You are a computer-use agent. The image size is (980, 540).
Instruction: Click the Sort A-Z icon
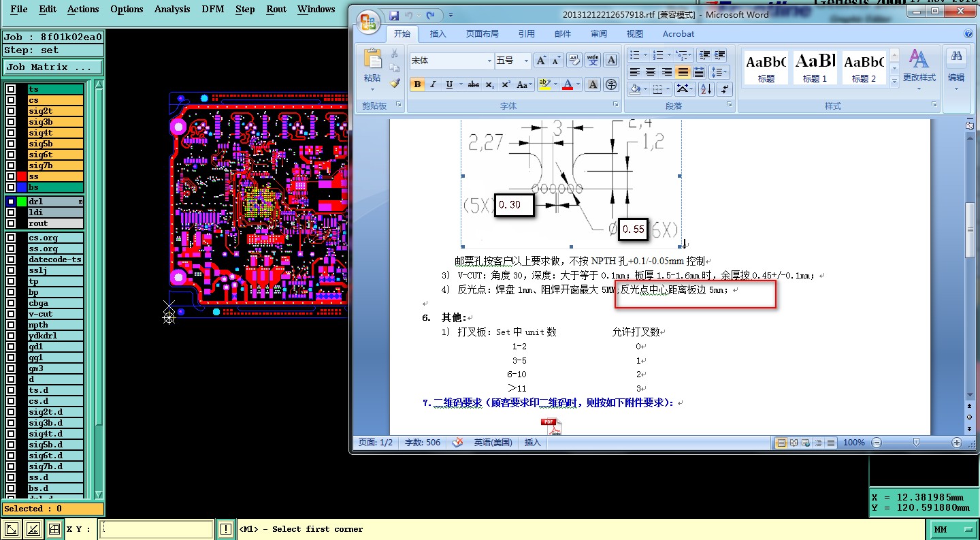click(706, 89)
